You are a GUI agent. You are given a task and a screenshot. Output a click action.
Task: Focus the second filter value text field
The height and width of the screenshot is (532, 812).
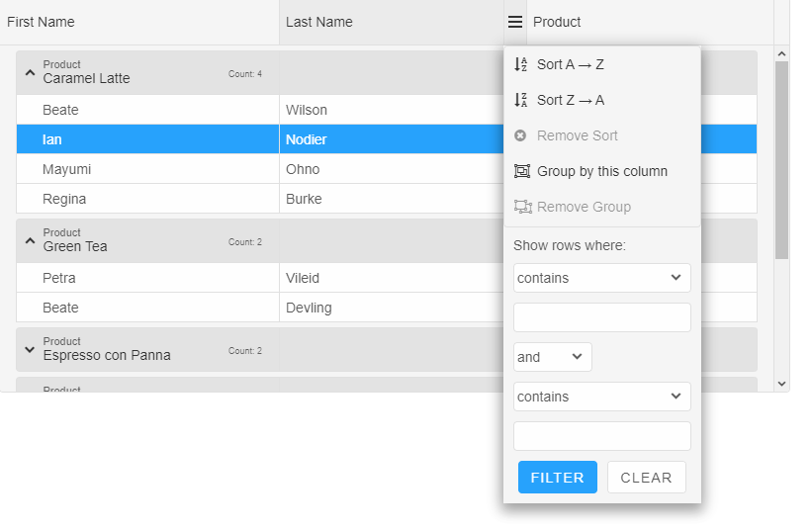[601, 436]
